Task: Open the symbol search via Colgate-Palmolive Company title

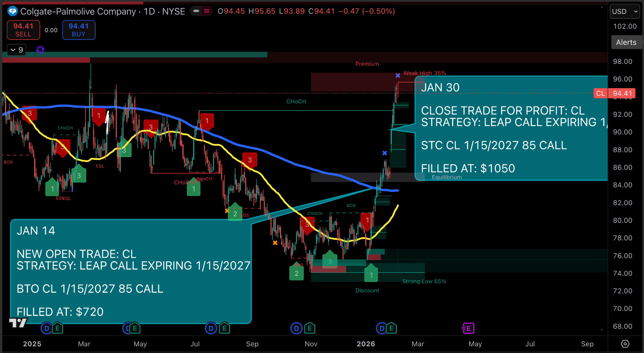Action: (78, 11)
